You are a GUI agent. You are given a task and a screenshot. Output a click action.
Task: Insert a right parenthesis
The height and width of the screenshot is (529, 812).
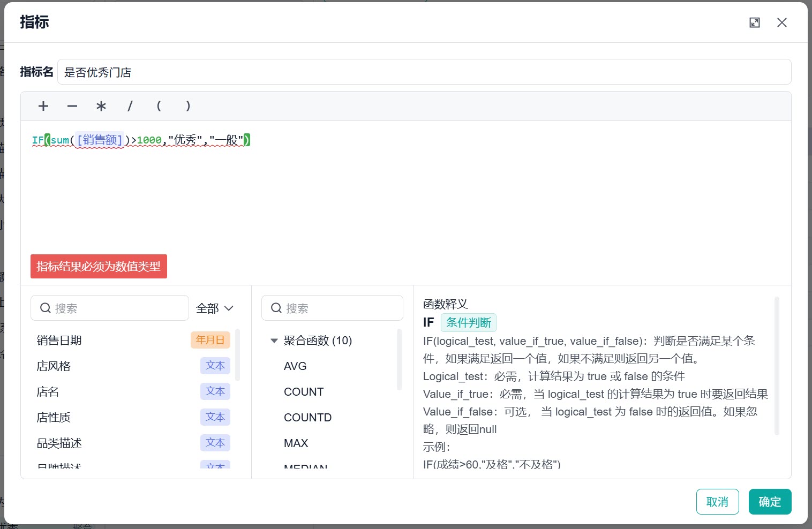(x=188, y=106)
